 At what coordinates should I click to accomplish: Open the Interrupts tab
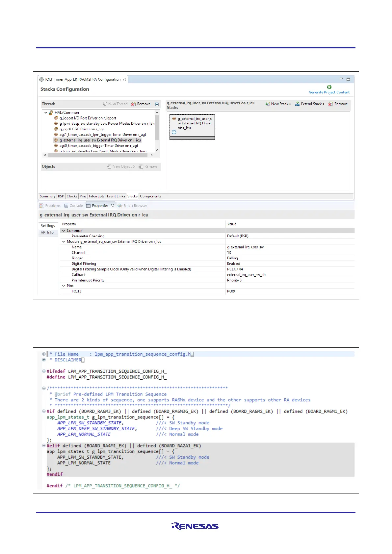(x=96, y=196)
